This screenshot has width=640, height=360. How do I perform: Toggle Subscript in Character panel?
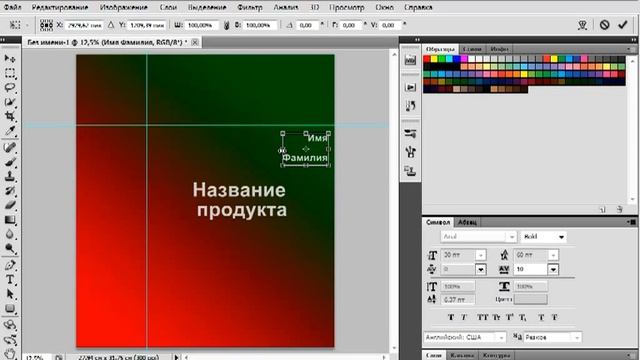523,317
